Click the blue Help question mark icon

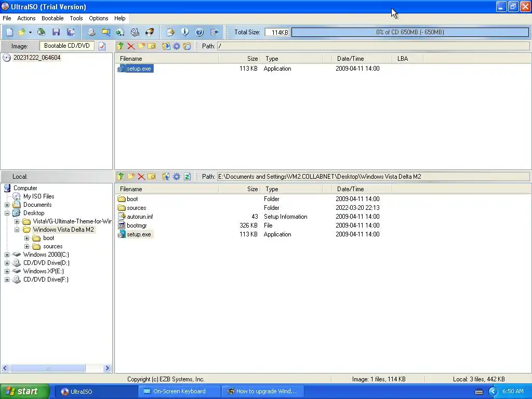pyautogui.click(x=199, y=32)
